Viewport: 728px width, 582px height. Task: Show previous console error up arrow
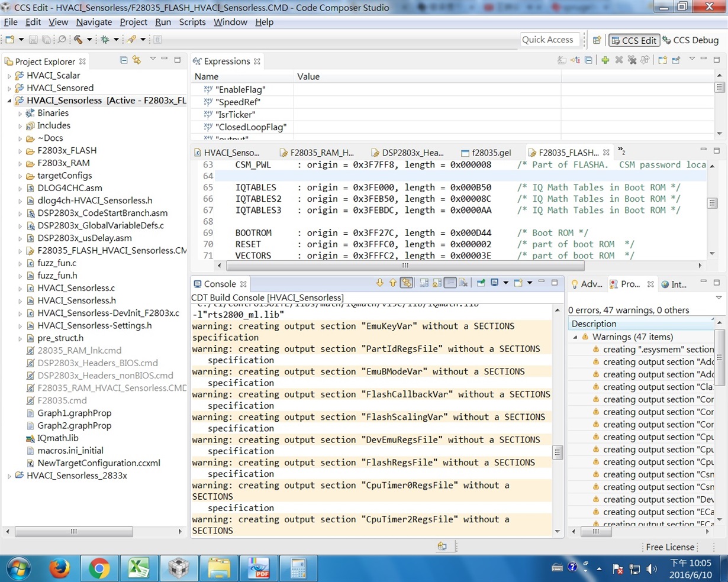[392, 283]
